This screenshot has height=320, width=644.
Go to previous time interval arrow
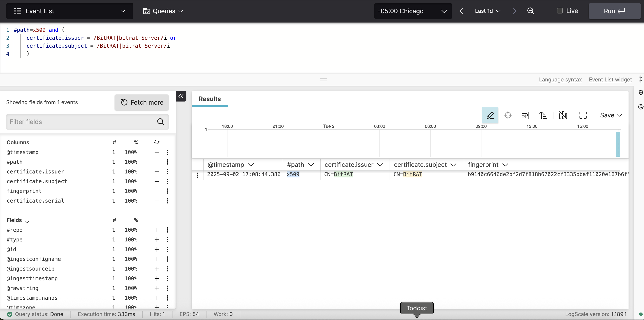(x=462, y=11)
